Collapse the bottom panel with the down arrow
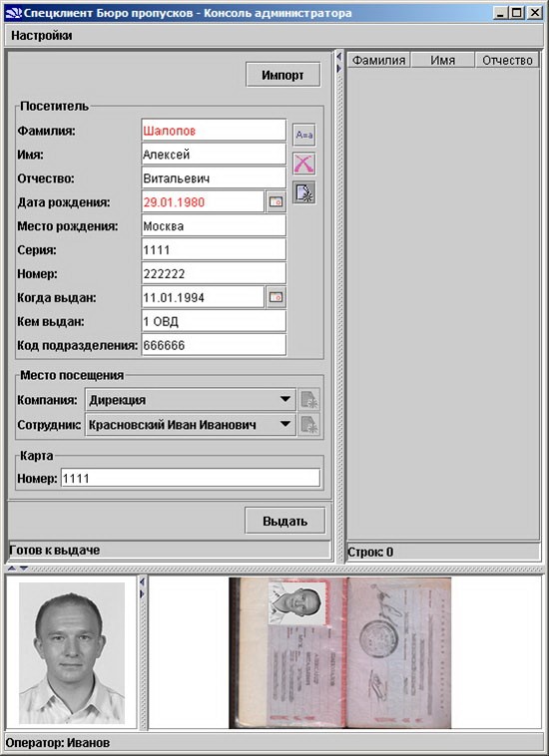This screenshot has height=756, width=549. pyautogui.click(x=23, y=568)
